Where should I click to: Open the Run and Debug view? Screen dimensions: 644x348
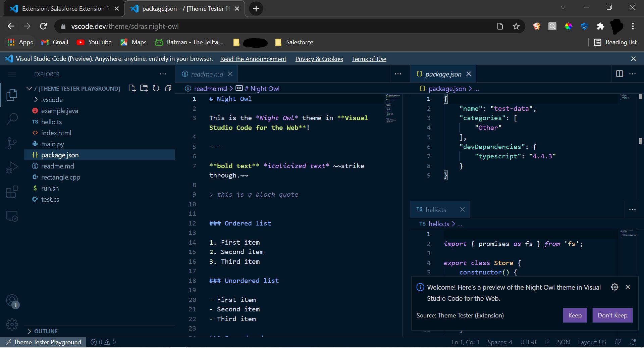pos(12,167)
